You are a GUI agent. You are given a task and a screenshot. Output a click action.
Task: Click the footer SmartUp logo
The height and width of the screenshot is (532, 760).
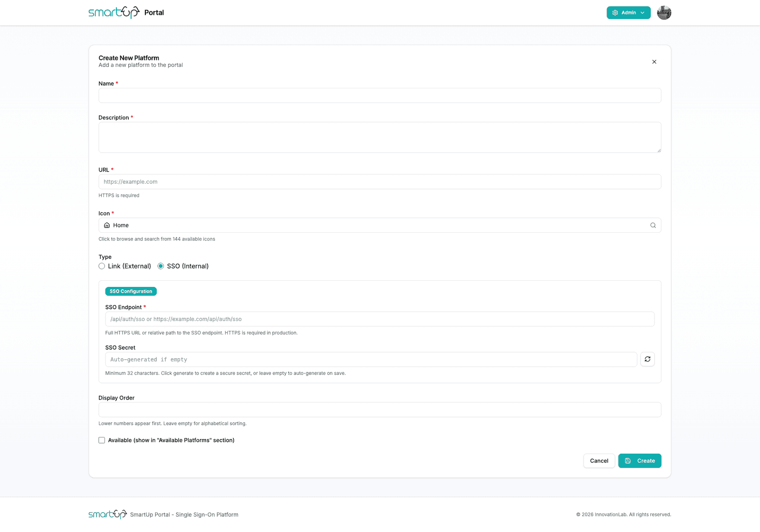click(x=108, y=514)
